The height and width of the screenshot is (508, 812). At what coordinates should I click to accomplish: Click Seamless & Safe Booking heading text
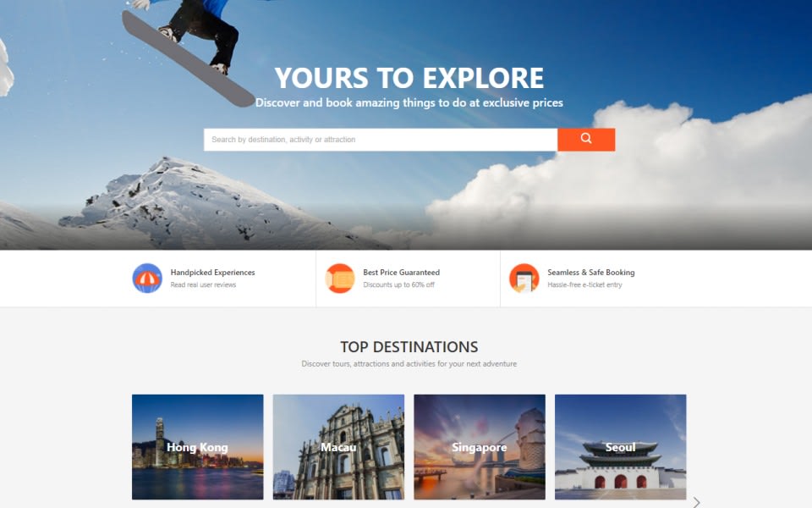[591, 272]
